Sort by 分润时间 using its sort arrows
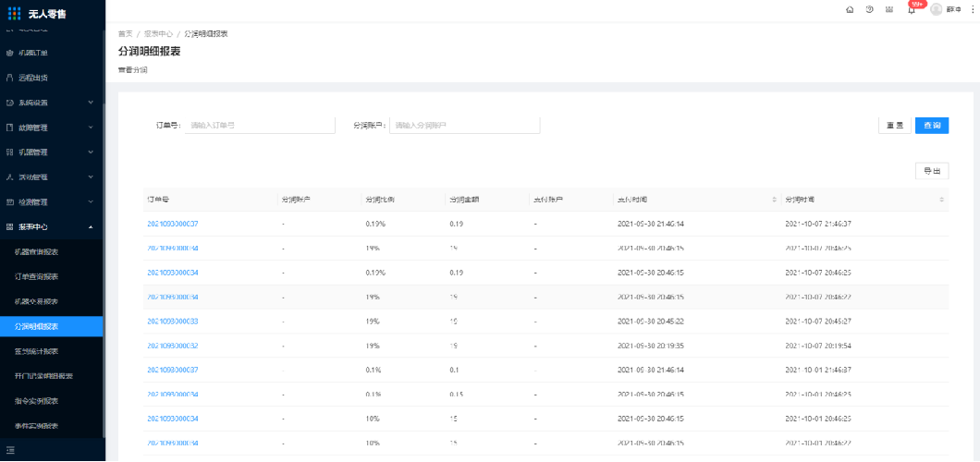Viewport: 980px width, 462px height. (x=942, y=200)
